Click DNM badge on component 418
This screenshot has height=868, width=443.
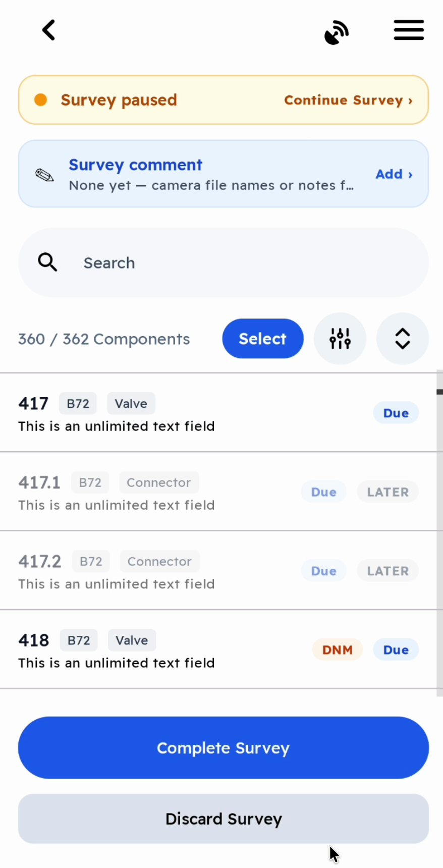pos(338,650)
